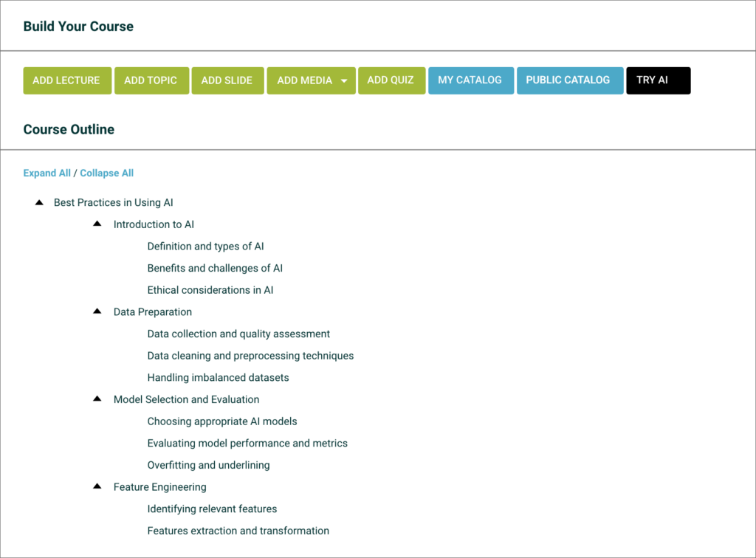
Task: Select Ethical considerations in AI item
Action: click(210, 290)
